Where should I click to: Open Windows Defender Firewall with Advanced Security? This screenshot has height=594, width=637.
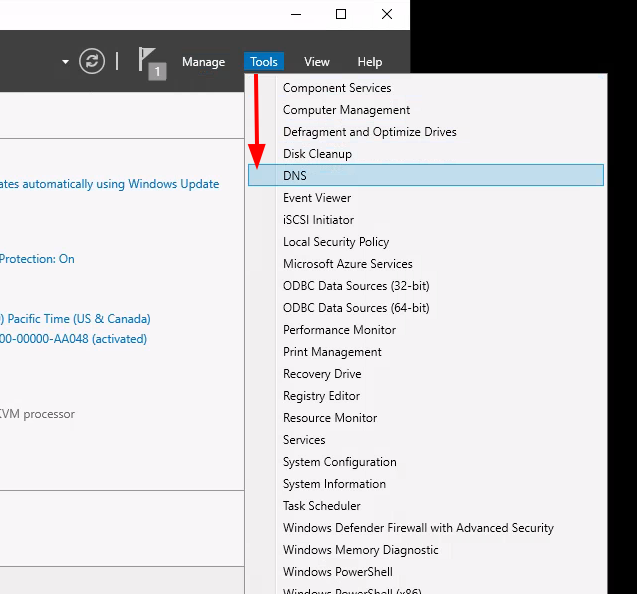click(426, 527)
